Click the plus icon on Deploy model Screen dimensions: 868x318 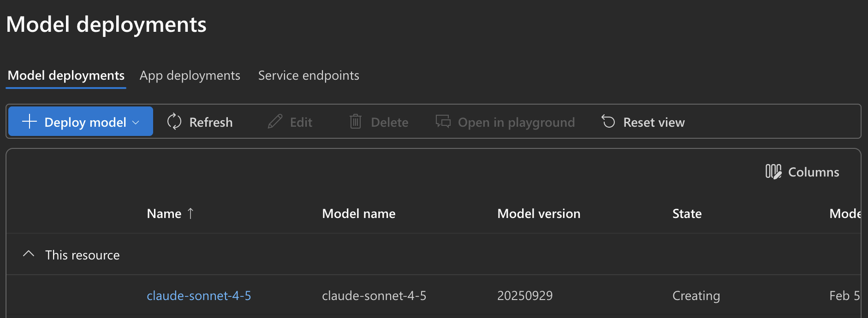coord(30,122)
